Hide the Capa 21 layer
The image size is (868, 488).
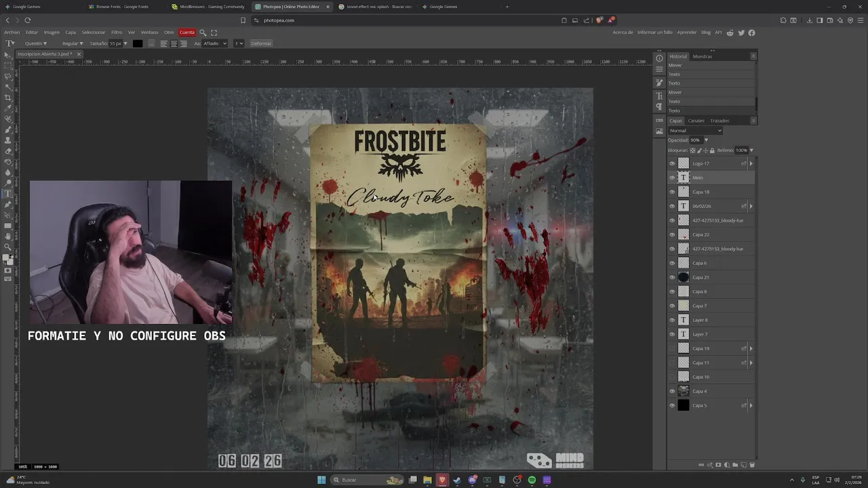pyautogui.click(x=672, y=277)
